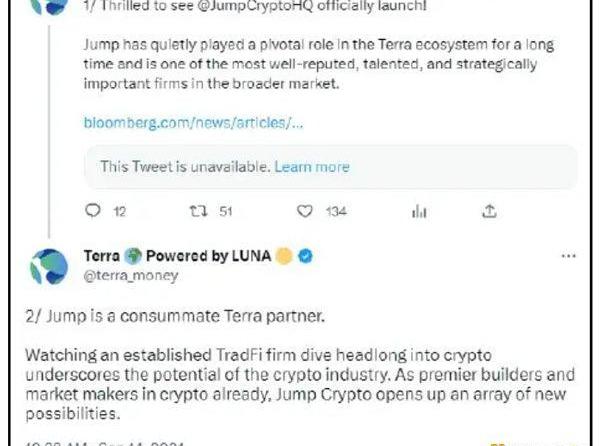Click the 134 likes count
The width and height of the screenshot is (600, 446).
336,211
